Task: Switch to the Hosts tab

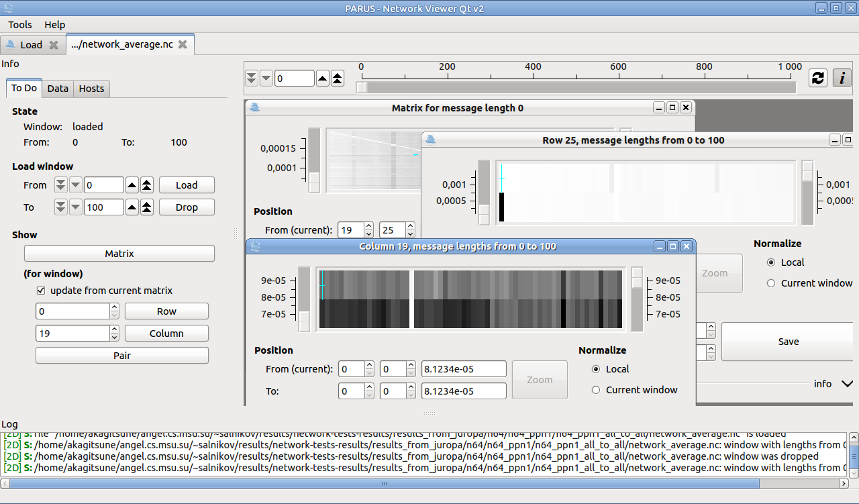Action: click(x=91, y=89)
